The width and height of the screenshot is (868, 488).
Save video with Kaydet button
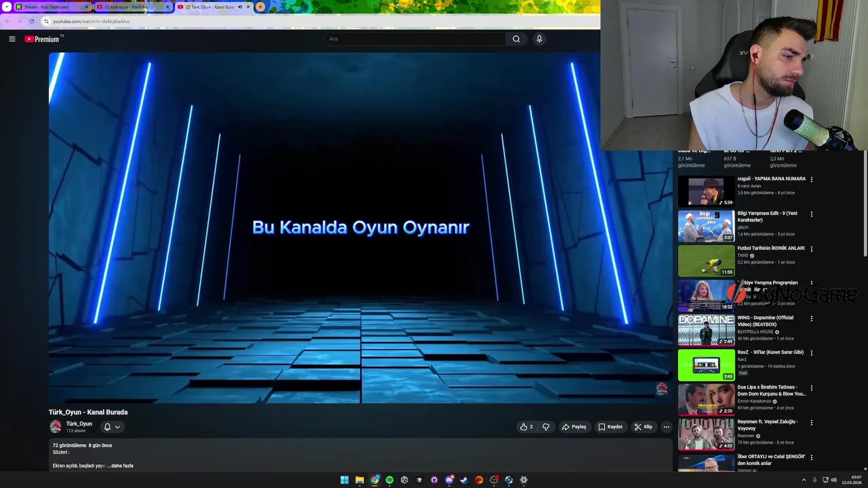pos(610,427)
